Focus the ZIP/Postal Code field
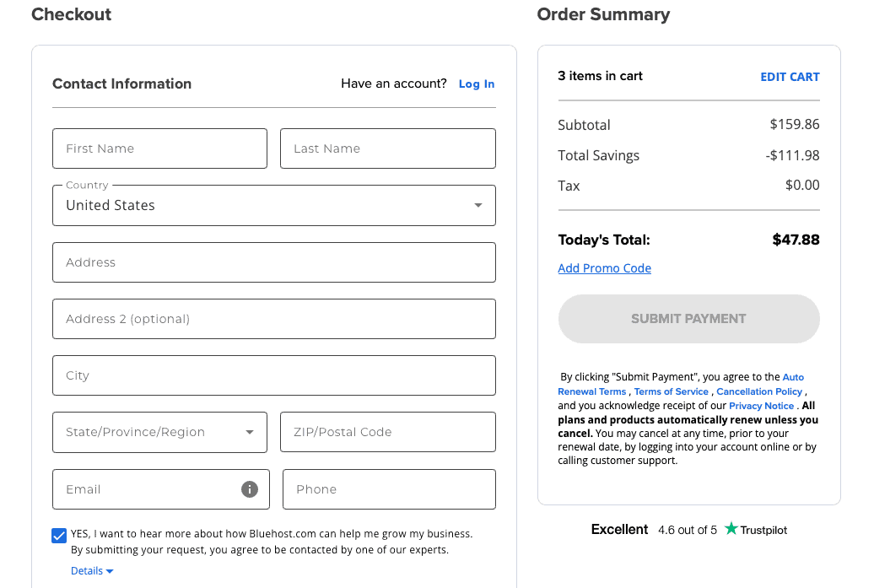The width and height of the screenshot is (874, 588). 387,432
